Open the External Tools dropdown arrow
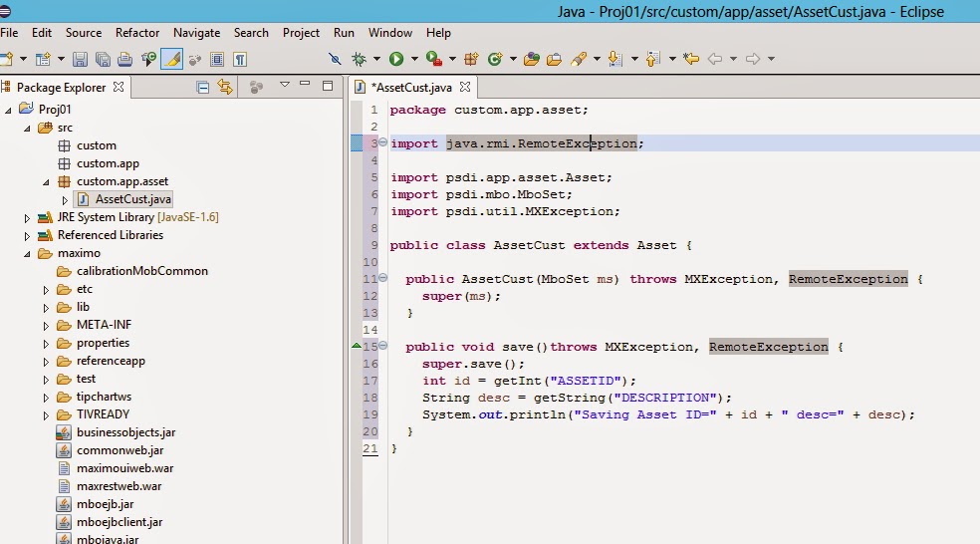Screen dimensions: 980x544 452,59
